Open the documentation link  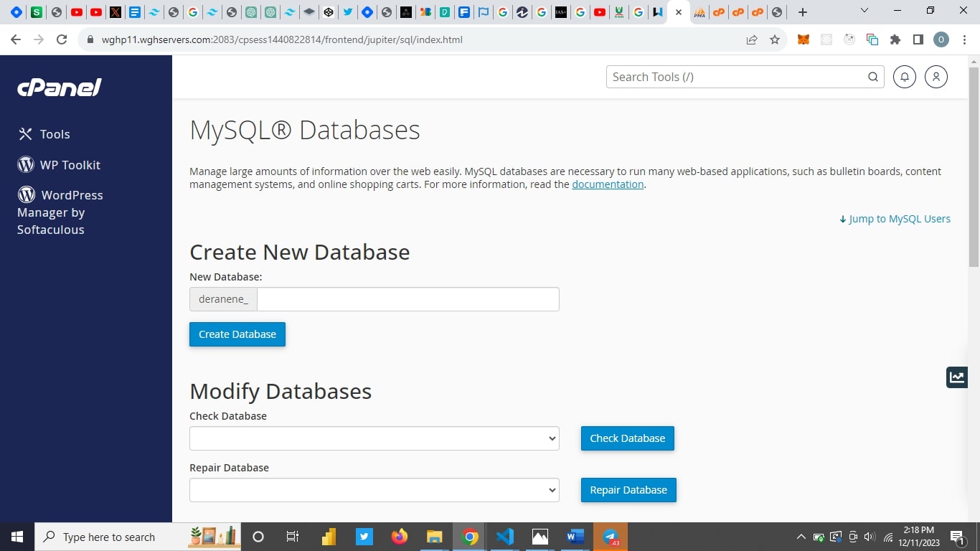pos(608,184)
